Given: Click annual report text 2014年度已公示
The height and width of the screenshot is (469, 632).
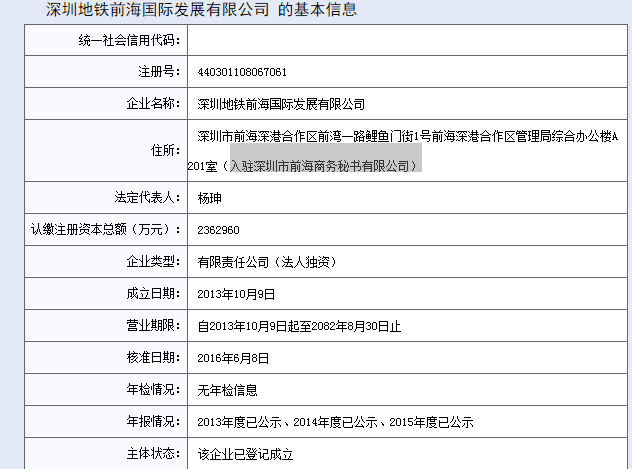Looking at the screenshot, I should (335, 422).
